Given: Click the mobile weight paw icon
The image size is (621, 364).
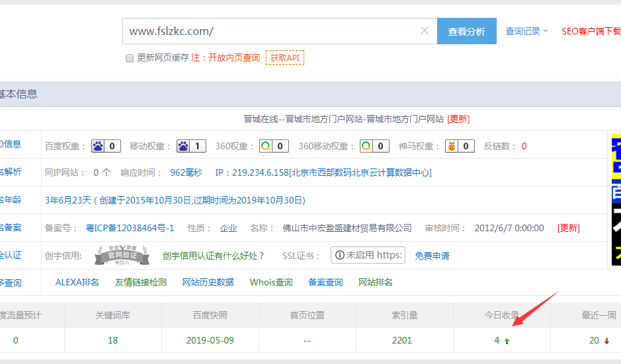Looking at the screenshot, I should 183,146.
